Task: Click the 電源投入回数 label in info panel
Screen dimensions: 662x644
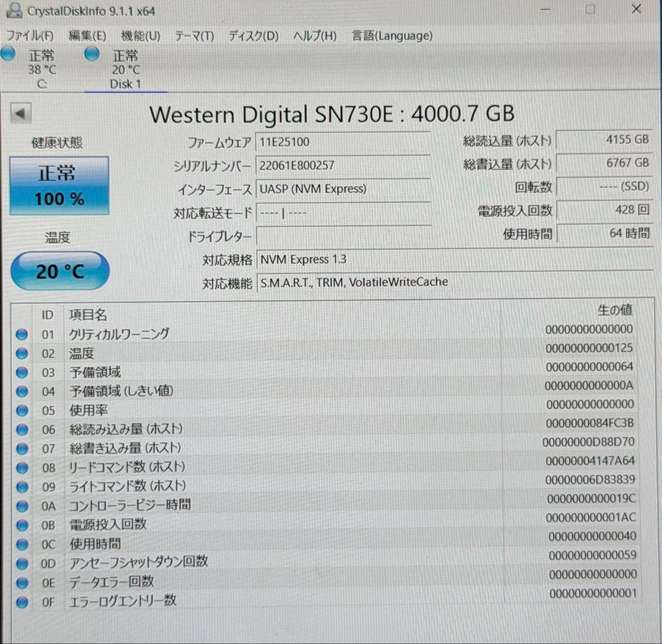Action: point(515,210)
